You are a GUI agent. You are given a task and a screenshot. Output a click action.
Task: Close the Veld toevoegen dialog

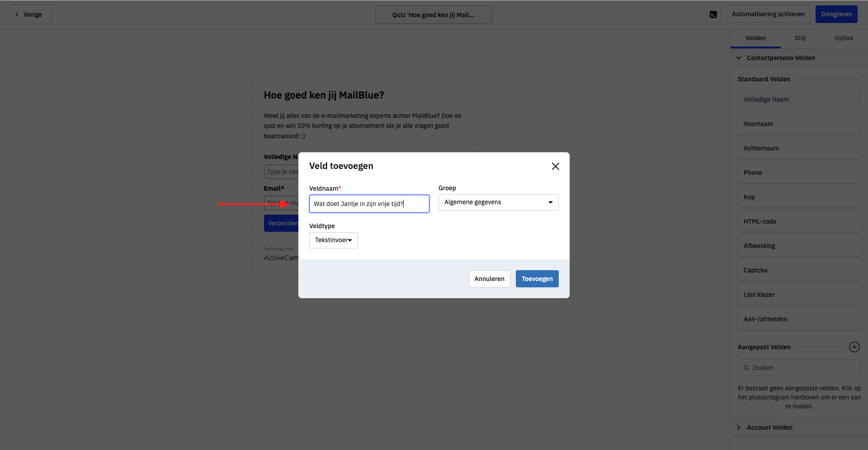pos(556,166)
